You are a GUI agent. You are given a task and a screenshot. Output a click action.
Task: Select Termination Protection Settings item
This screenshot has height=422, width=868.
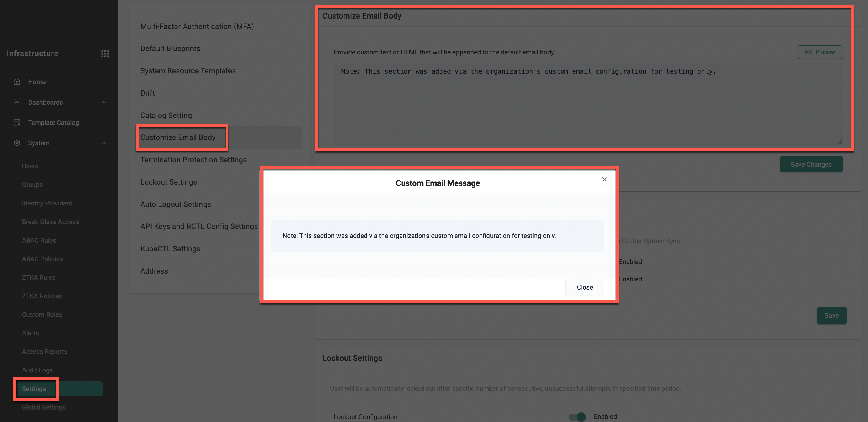[193, 160]
